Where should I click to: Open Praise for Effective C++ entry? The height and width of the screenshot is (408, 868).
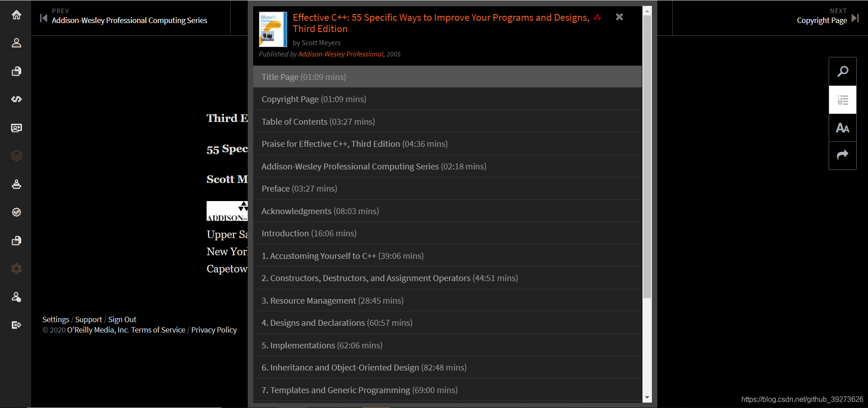pyautogui.click(x=447, y=144)
